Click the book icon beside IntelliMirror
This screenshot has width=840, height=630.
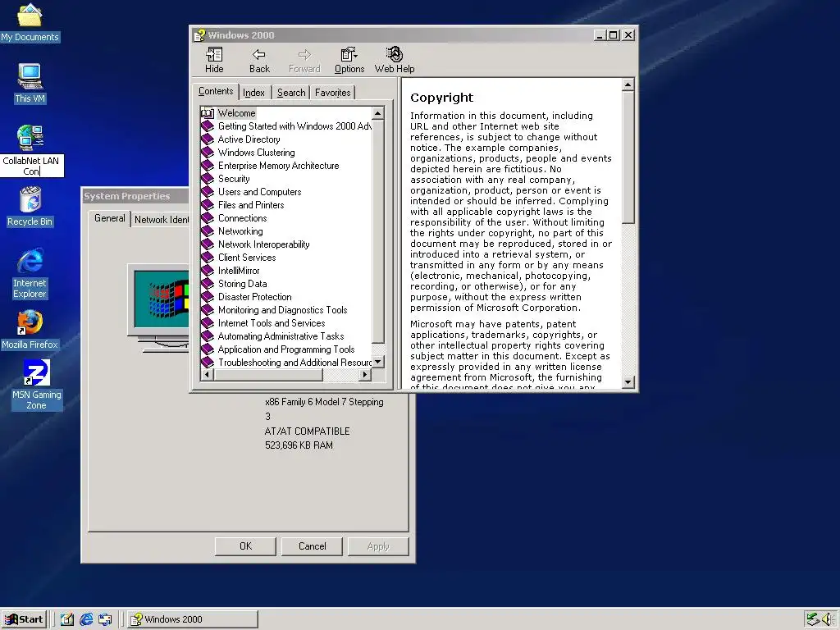coord(208,271)
